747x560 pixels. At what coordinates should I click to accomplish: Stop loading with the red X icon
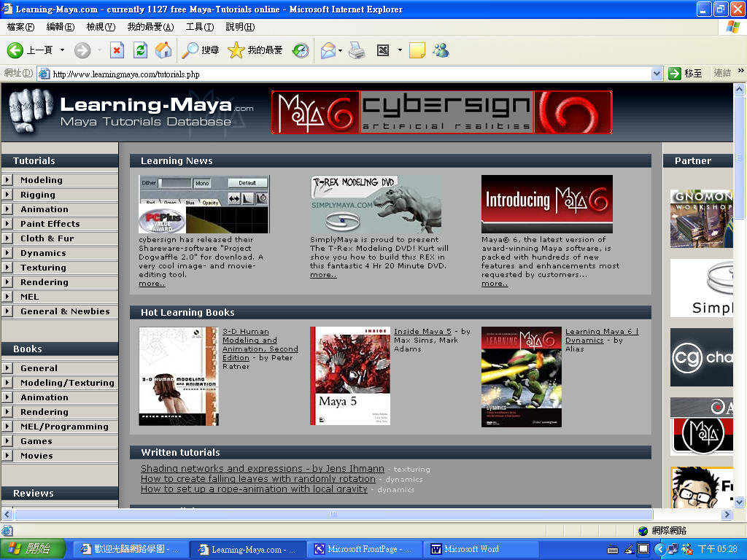[x=117, y=50]
